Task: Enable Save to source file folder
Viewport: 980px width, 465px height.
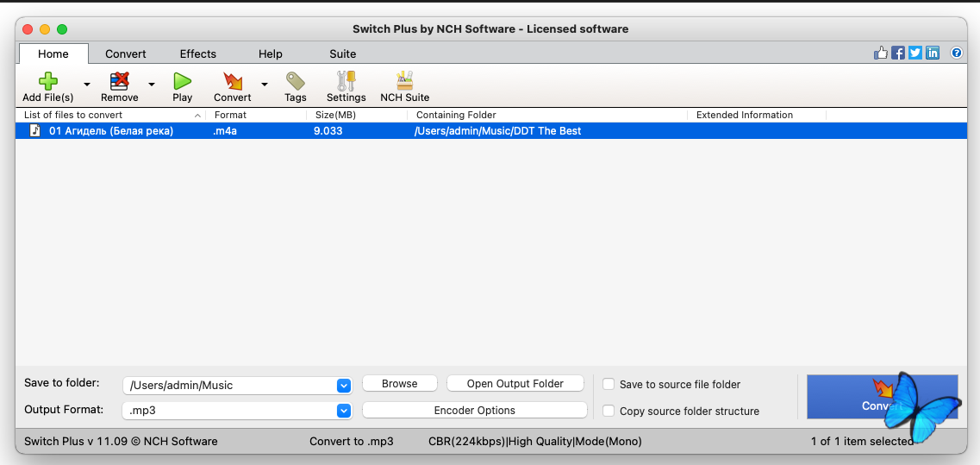Action: click(x=609, y=385)
